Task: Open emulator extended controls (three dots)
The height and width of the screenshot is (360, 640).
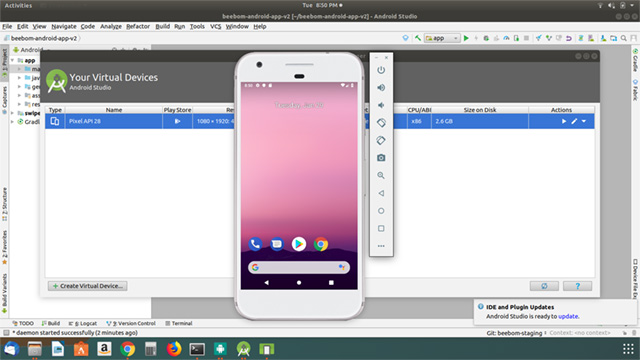Action: pos(381,246)
